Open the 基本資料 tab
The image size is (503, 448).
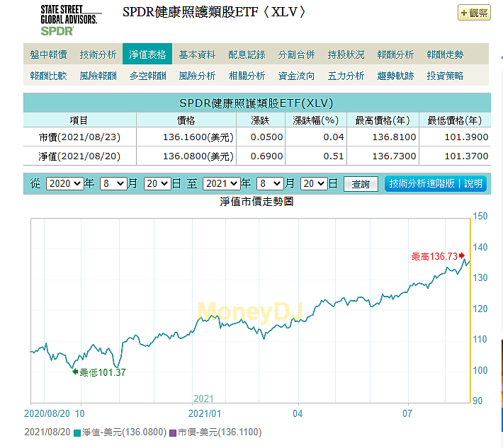[197, 54]
